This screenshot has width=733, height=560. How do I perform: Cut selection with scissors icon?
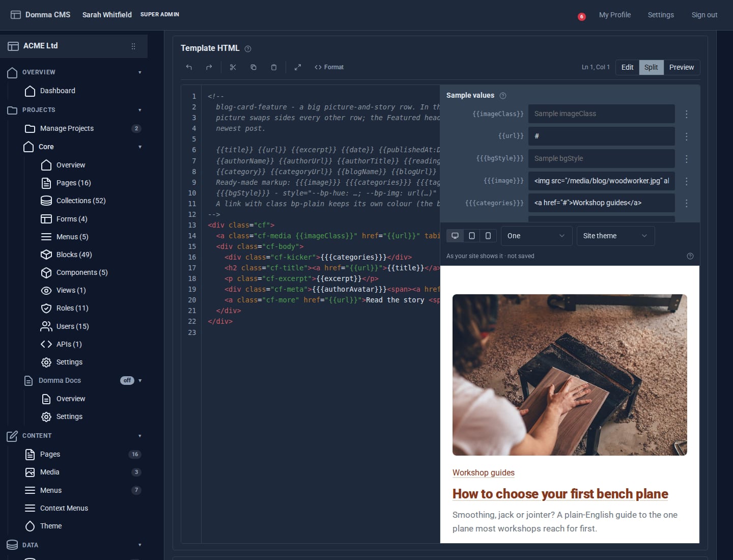[233, 67]
